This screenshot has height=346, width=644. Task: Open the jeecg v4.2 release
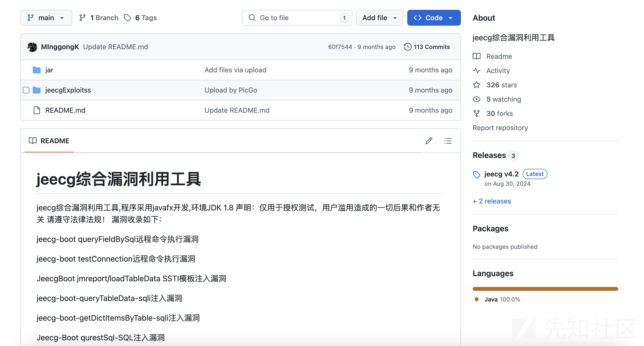[501, 174]
